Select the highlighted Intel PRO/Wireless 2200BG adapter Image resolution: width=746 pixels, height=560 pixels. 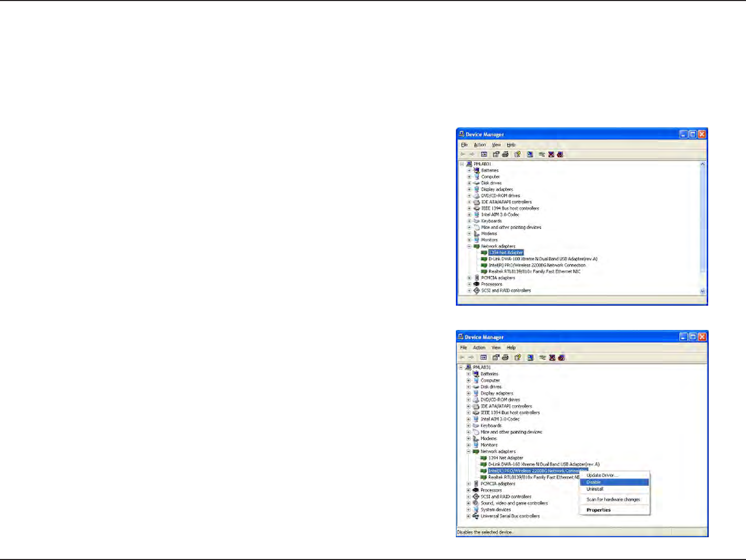(538, 471)
